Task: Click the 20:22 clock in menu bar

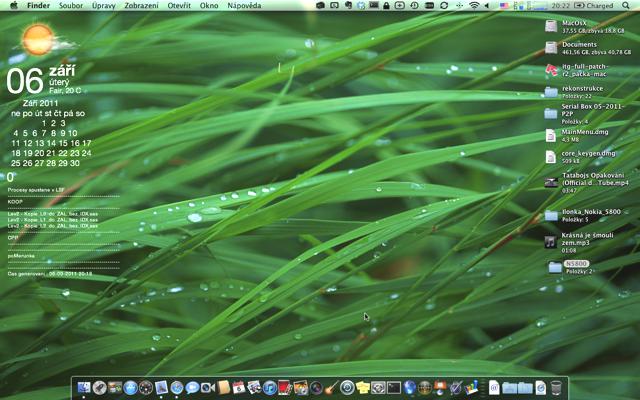Action: pyautogui.click(x=560, y=5)
